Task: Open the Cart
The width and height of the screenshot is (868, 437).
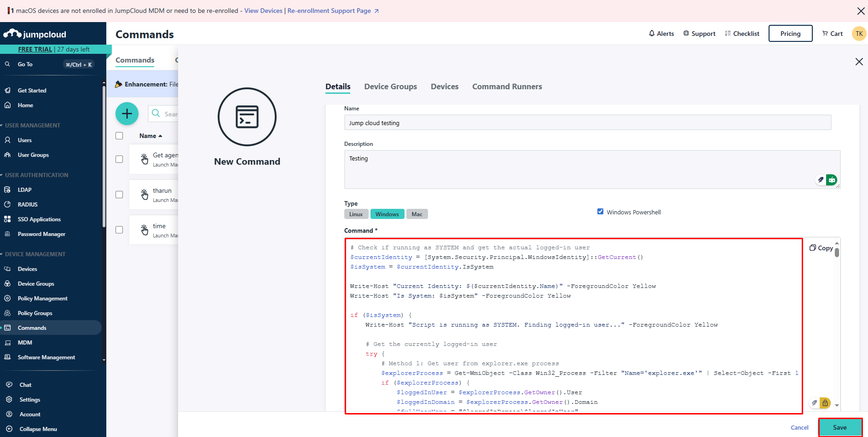Action: 832,34
